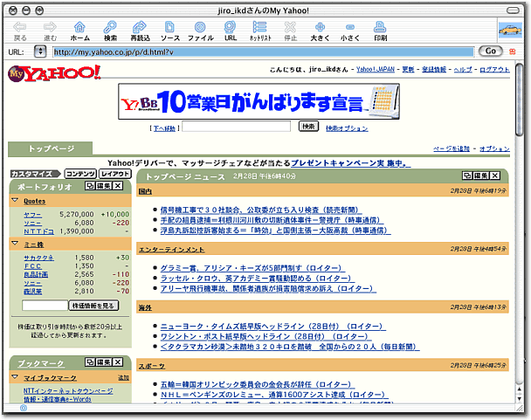The height and width of the screenshot is (420, 531).
Task: Open the プレゼントキャンペーン実施中 link
Action: tap(350, 163)
